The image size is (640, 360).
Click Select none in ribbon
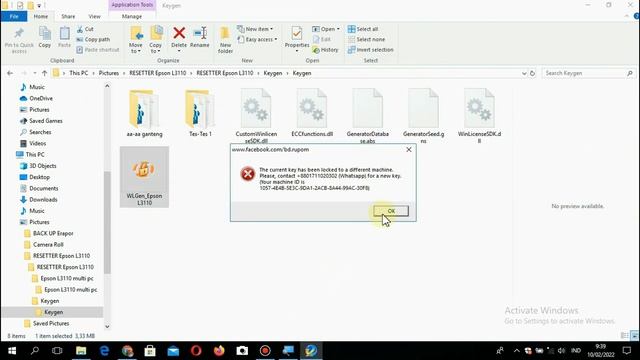click(366, 40)
